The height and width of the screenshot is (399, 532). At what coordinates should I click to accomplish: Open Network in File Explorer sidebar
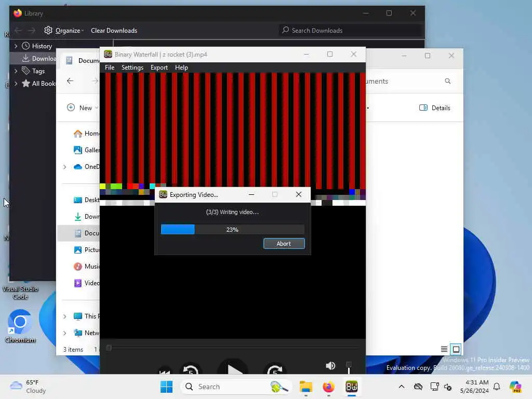(x=87, y=333)
